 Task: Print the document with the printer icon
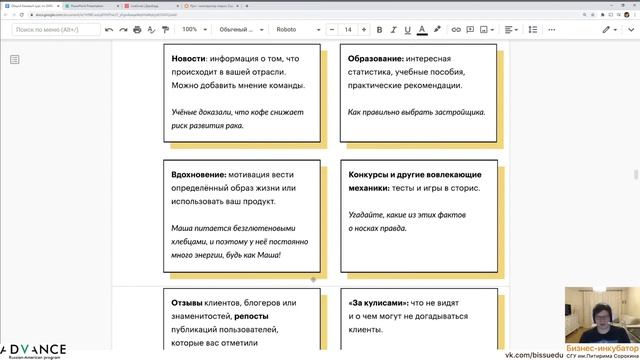(x=137, y=30)
